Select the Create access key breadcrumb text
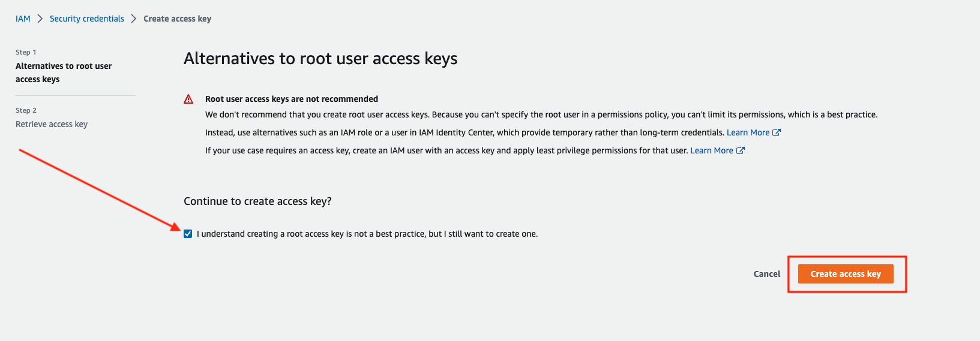This screenshot has width=980, height=341. tap(177, 19)
